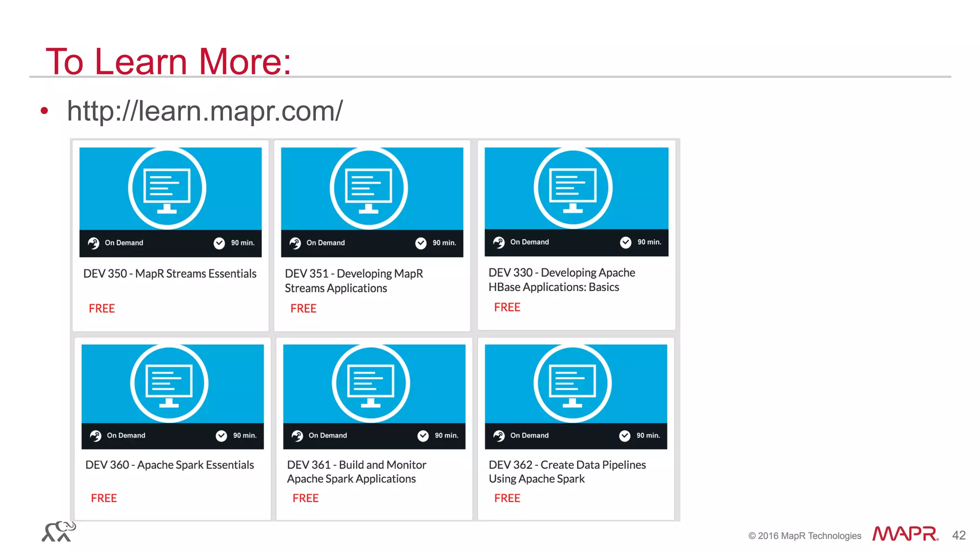Click FREE label under DEV 361
Screen dimensions: 980x552
point(305,498)
